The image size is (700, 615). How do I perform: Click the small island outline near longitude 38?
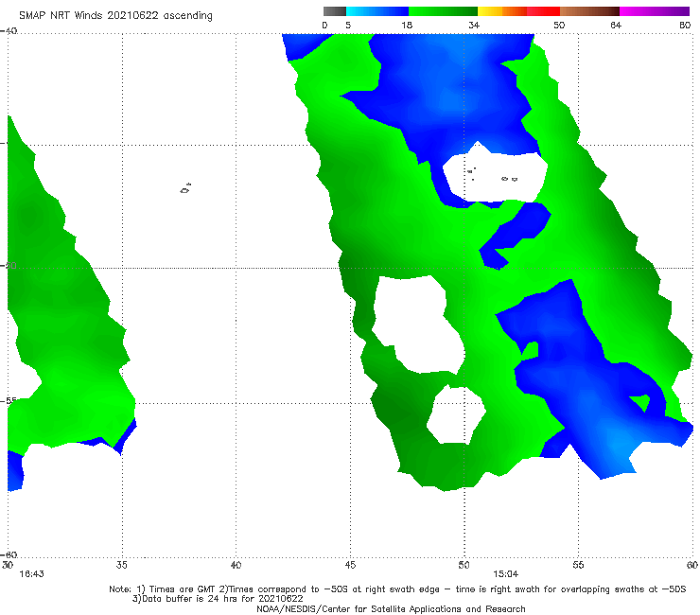pyautogui.click(x=185, y=188)
